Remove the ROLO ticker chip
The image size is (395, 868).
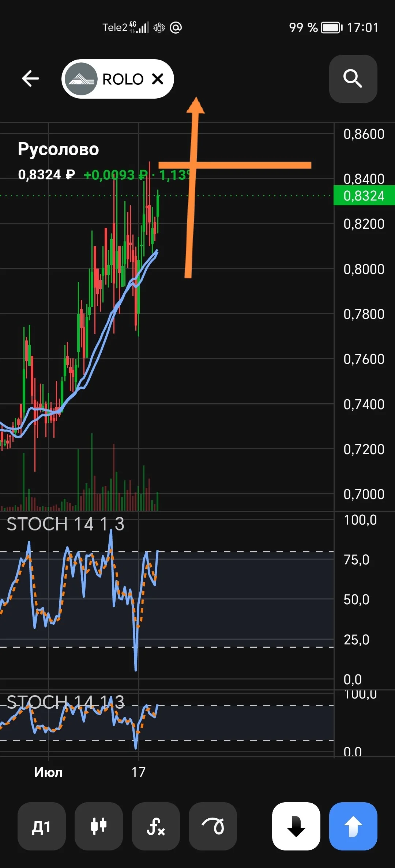click(158, 79)
